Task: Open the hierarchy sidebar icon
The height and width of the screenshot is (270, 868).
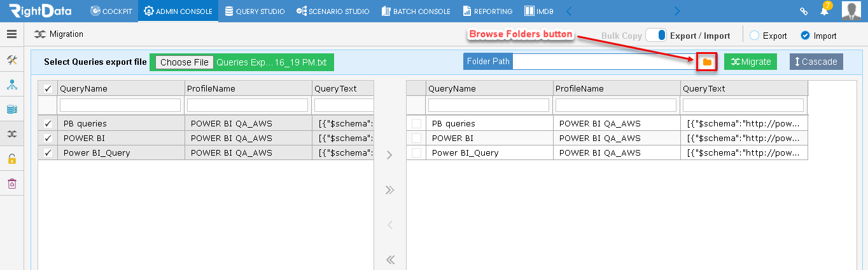Action: 11,84
